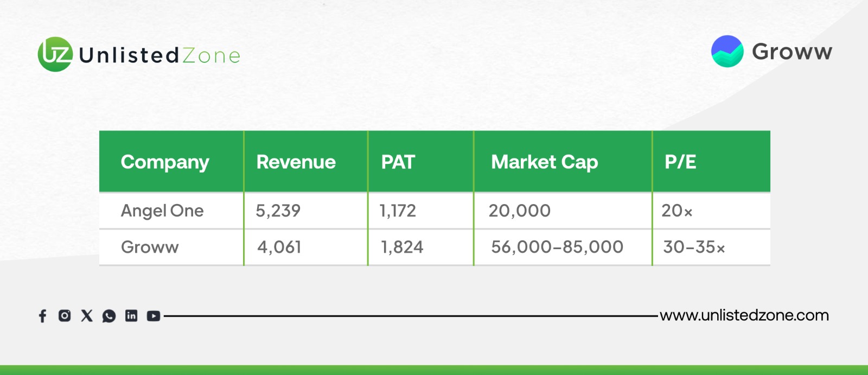Click the Groww logo circle icon
868x375 pixels.
(727, 52)
